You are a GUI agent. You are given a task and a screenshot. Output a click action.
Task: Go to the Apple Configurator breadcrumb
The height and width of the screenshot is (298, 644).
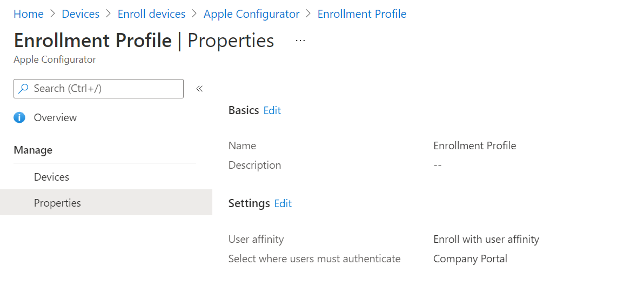point(251,14)
